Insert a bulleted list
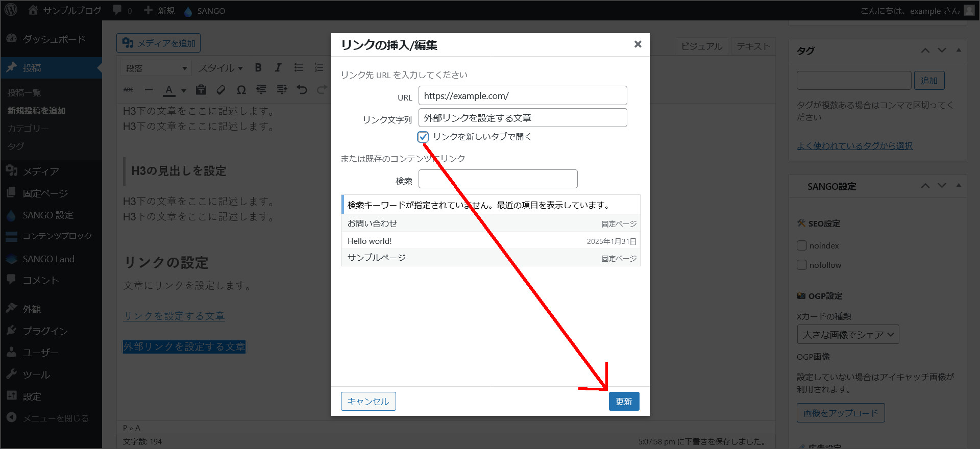This screenshot has width=980, height=449. 299,68
